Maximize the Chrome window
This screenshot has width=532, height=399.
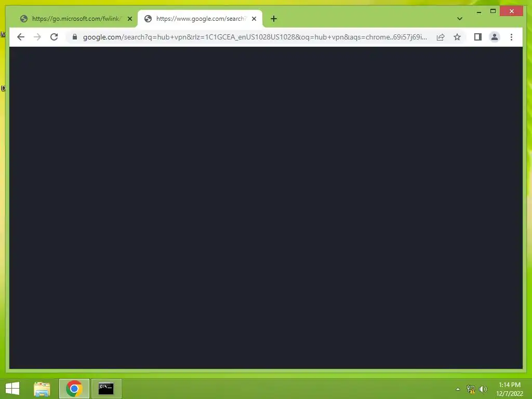pyautogui.click(x=493, y=11)
